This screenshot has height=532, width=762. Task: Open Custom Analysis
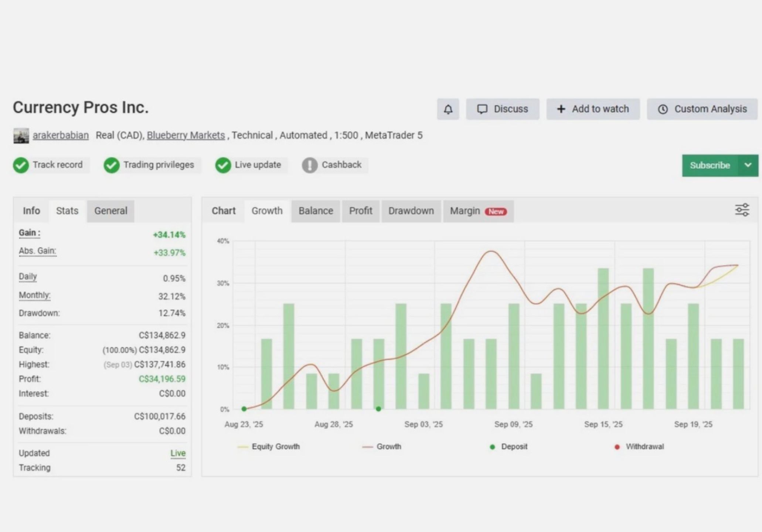pos(702,109)
